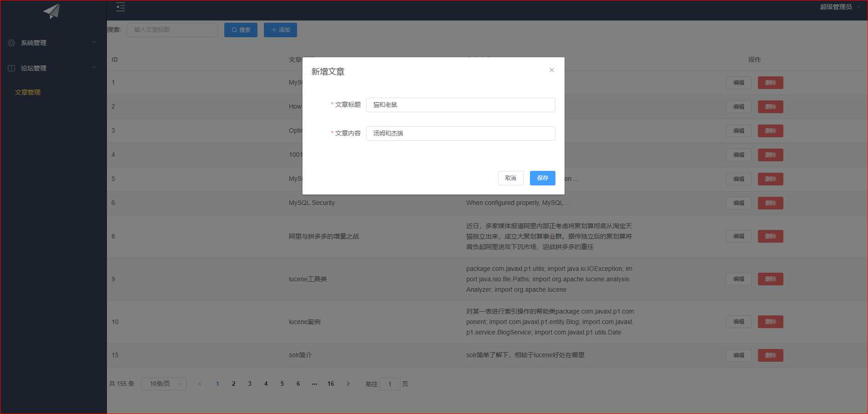Edit the lucene案例 article

click(x=738, y=322)
